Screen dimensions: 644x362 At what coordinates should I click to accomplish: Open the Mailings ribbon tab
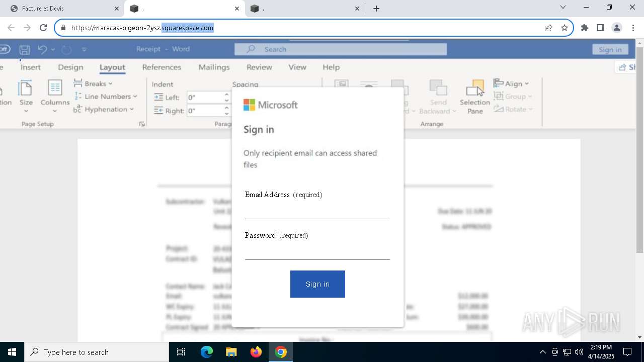(214, 67)
